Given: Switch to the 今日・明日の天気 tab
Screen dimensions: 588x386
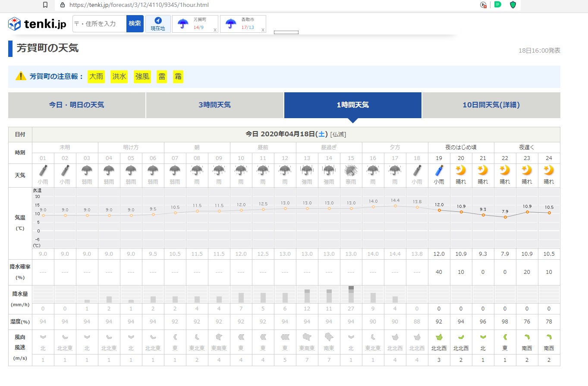Looking at the screenshot, I should point(76,105).
